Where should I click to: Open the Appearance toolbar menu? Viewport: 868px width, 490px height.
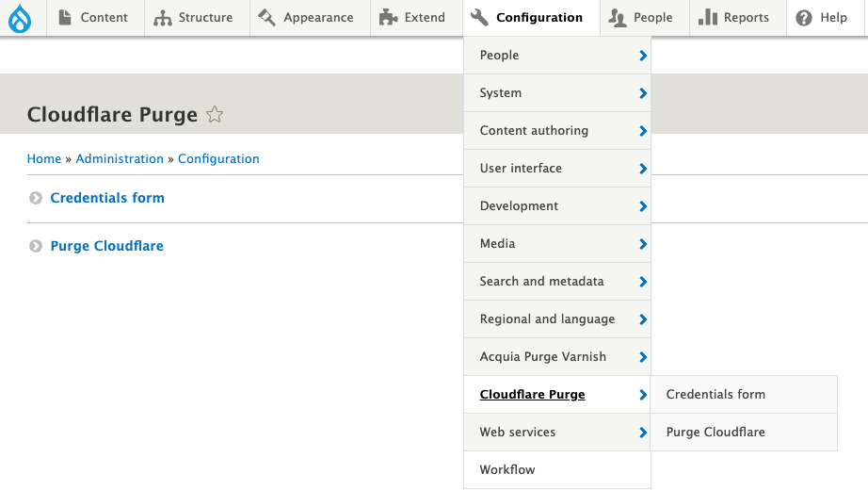click(310, 18)
